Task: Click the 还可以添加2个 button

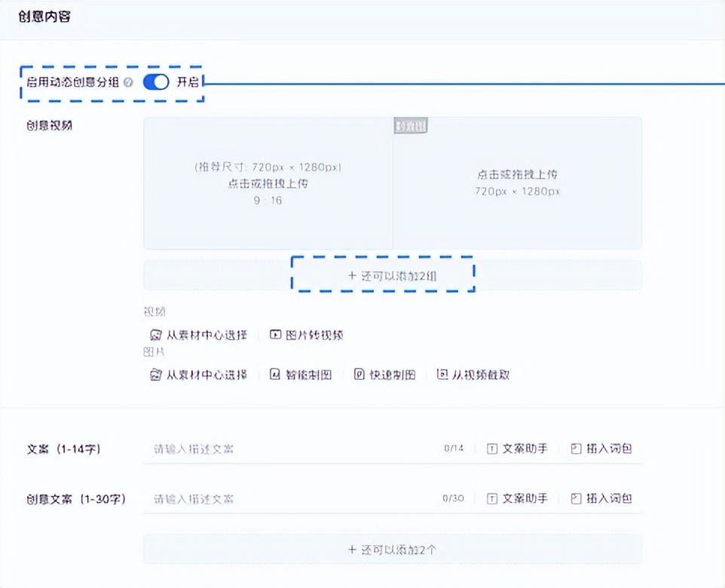Action: (x=392, y=549)
